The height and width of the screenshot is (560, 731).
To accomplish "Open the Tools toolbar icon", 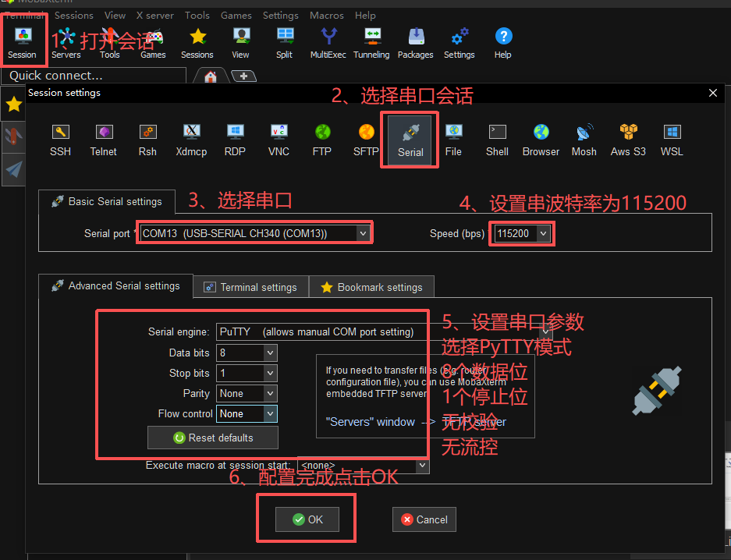I will pos(109,43).
